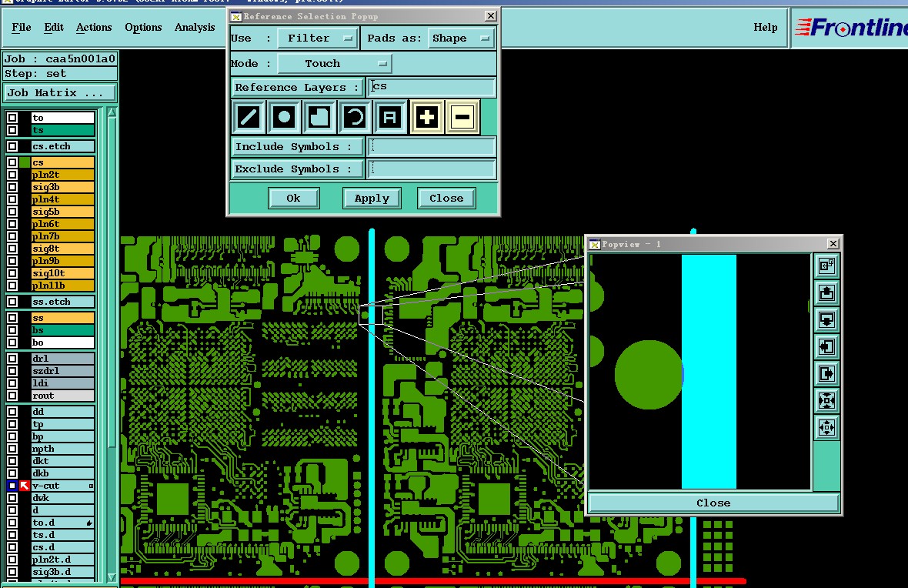
Task: Select the szdrl layer name
Action: point(62,371)
